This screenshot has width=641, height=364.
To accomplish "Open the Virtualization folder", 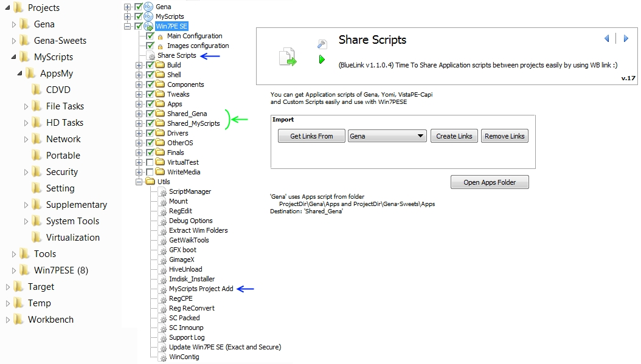I will tap(73, 238).
